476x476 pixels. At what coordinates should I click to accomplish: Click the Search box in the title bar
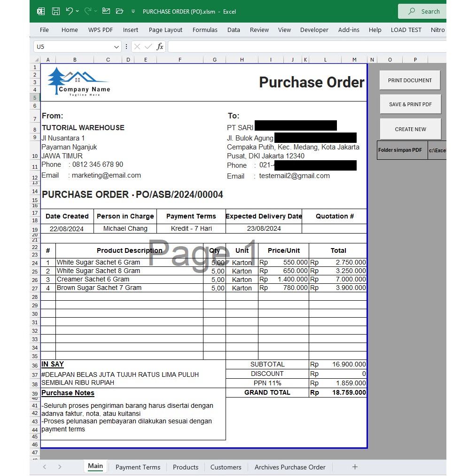430,11
